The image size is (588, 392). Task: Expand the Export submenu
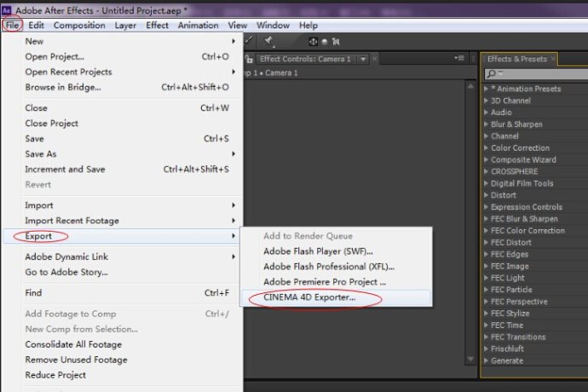[122, 236]
